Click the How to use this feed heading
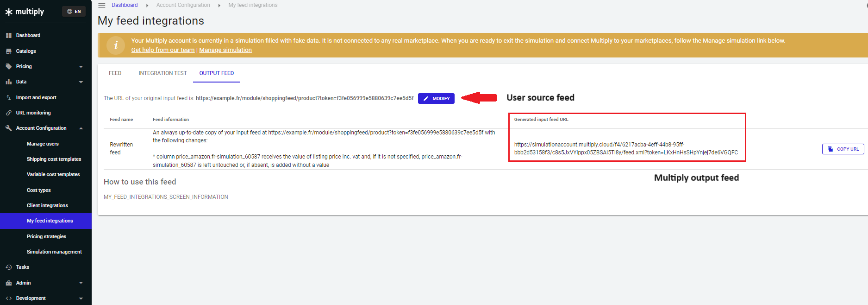The height and width of the screenshot is (305, 868). pyautogui.click(x=140, y=182)
